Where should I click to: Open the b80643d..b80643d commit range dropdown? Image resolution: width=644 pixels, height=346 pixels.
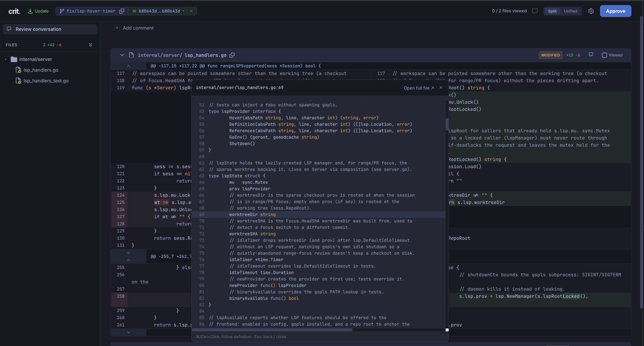tap(159, 11)
